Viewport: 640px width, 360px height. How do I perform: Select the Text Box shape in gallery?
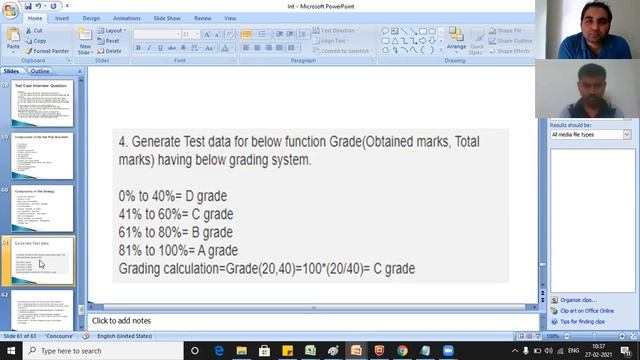pos(395,31)
